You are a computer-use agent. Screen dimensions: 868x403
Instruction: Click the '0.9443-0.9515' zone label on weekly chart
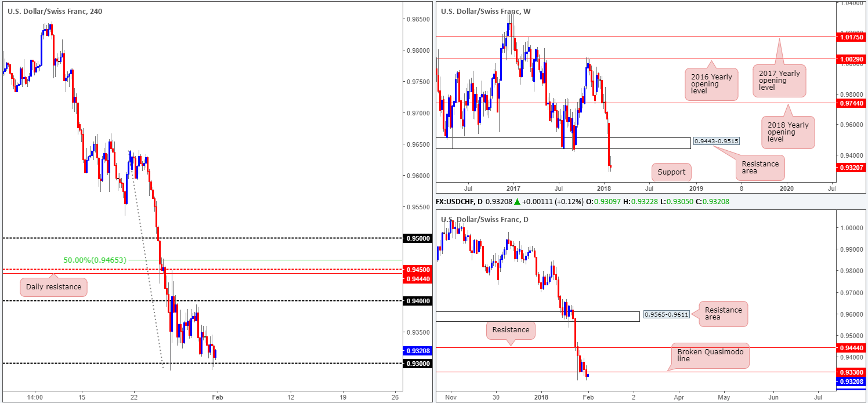[716, 141]
